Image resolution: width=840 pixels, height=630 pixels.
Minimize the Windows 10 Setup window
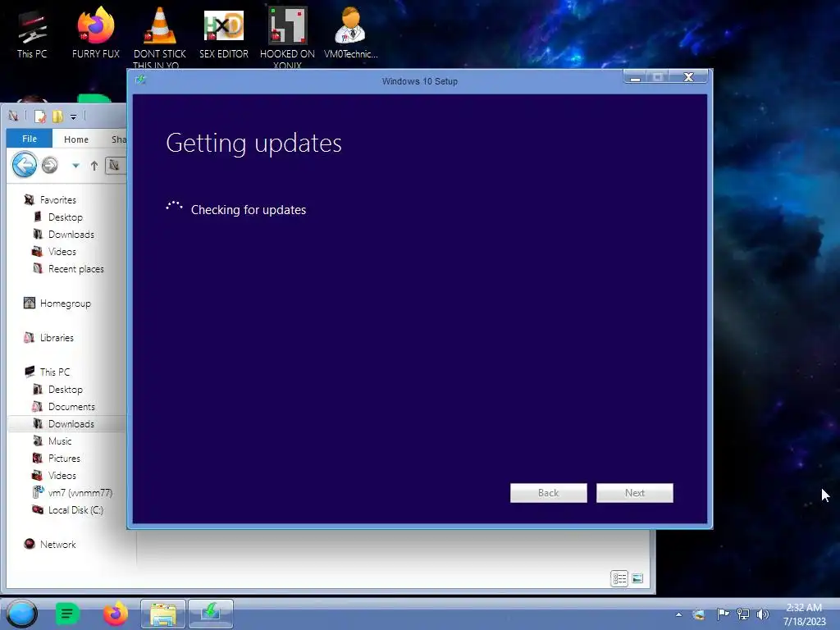click(x=636, y=78)
